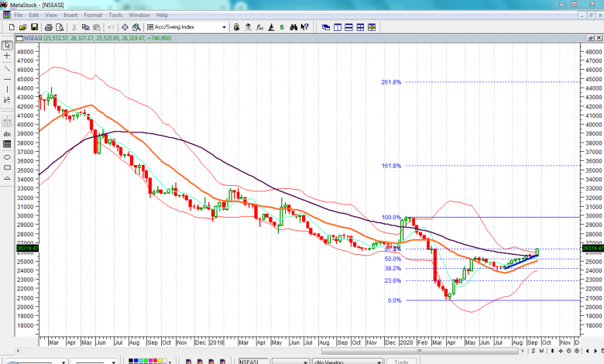The image size is (604, 364).
Task: Open the Edit menu
Action: click(34, 15)
